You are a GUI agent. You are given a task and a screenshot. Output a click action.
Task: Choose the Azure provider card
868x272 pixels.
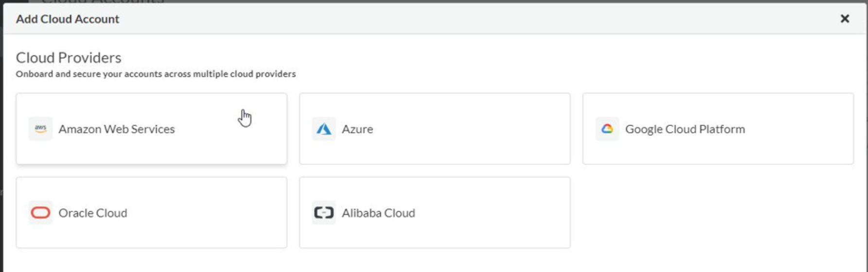pyautogui.click(x=435, y=129)
